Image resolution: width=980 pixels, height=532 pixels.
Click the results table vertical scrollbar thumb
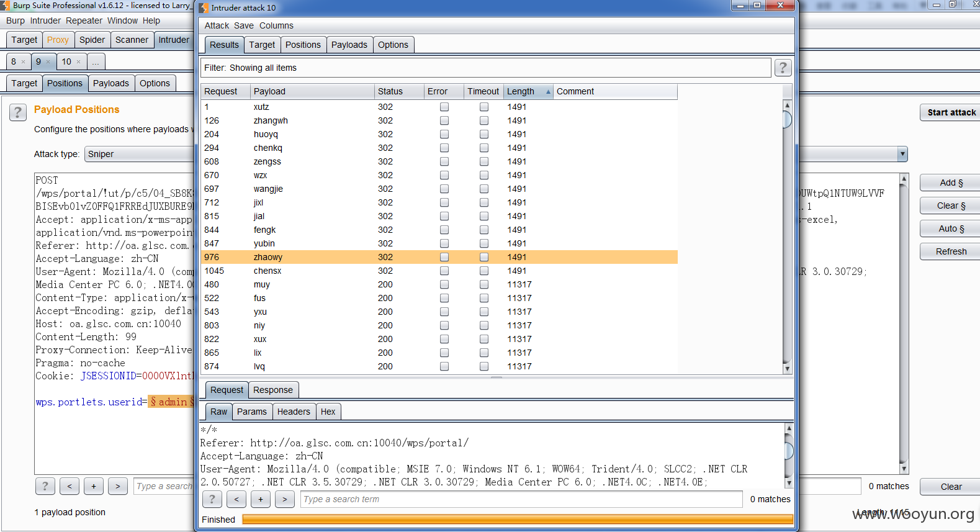pyautogui.click(x=787, y=119)
